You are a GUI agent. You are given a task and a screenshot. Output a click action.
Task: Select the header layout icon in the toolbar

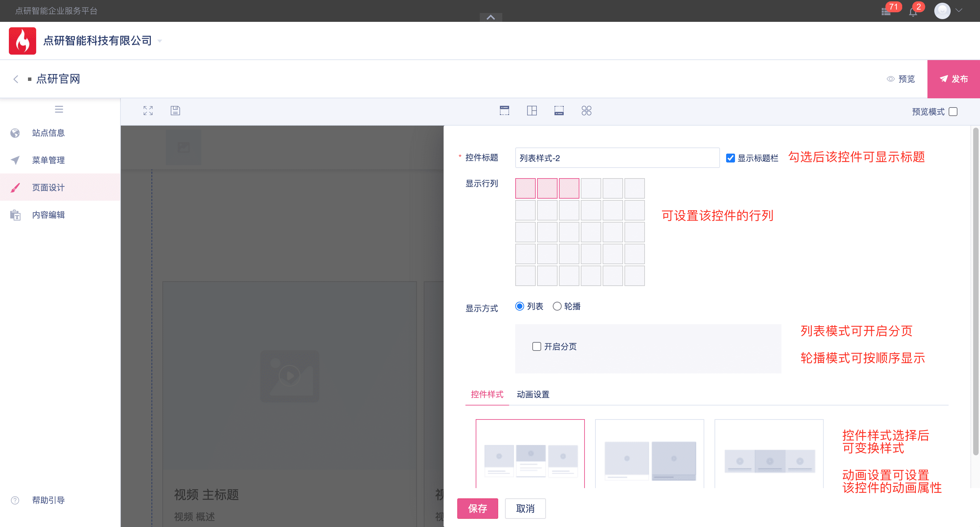tap(504, 111)
